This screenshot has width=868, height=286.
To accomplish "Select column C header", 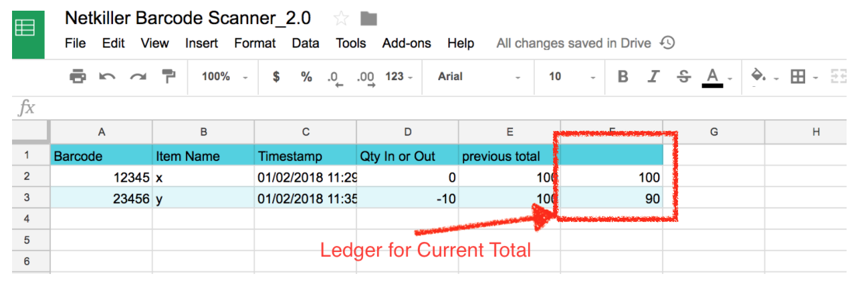I will (x=306, y=132).
